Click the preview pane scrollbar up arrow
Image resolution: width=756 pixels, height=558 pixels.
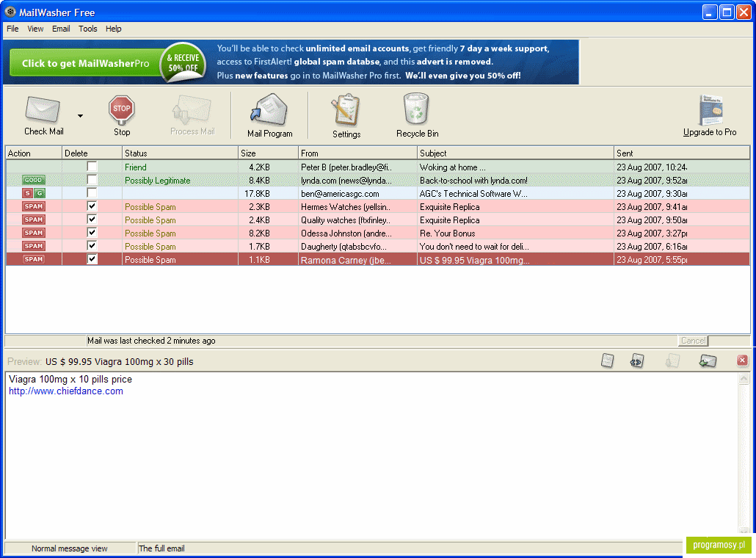point(744,379)
